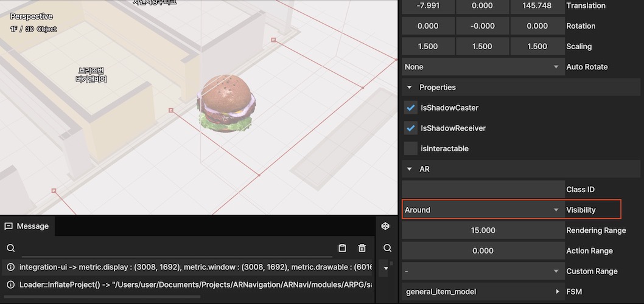Open the Auto Rotate dropdown

(x=483, y=67)
